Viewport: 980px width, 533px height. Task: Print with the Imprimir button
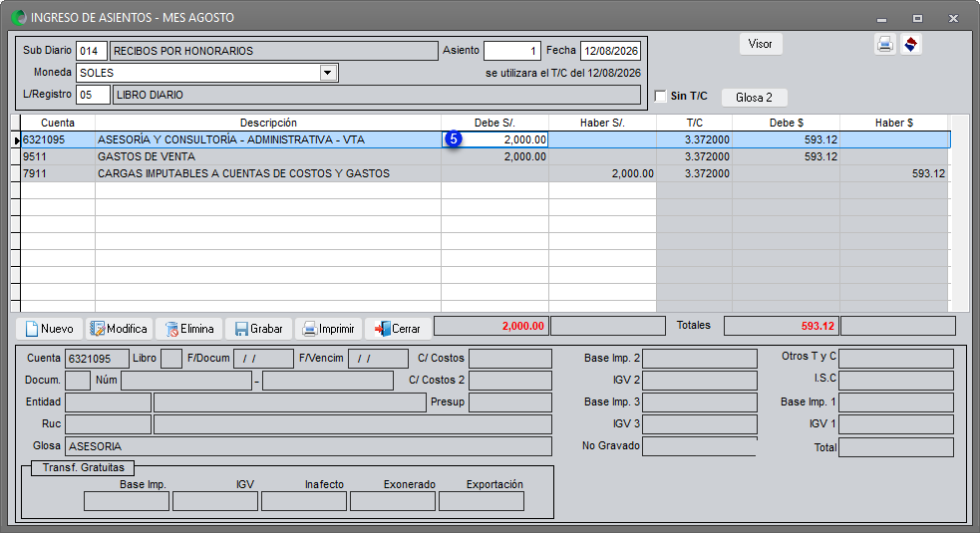coord(328,329)
